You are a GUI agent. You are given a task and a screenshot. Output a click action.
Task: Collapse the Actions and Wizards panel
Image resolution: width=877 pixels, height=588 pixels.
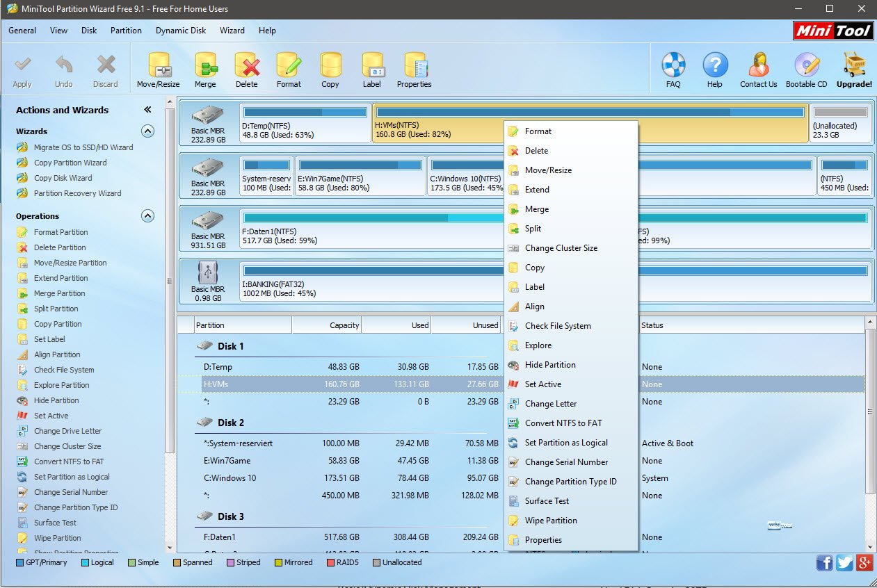(147, 110)
